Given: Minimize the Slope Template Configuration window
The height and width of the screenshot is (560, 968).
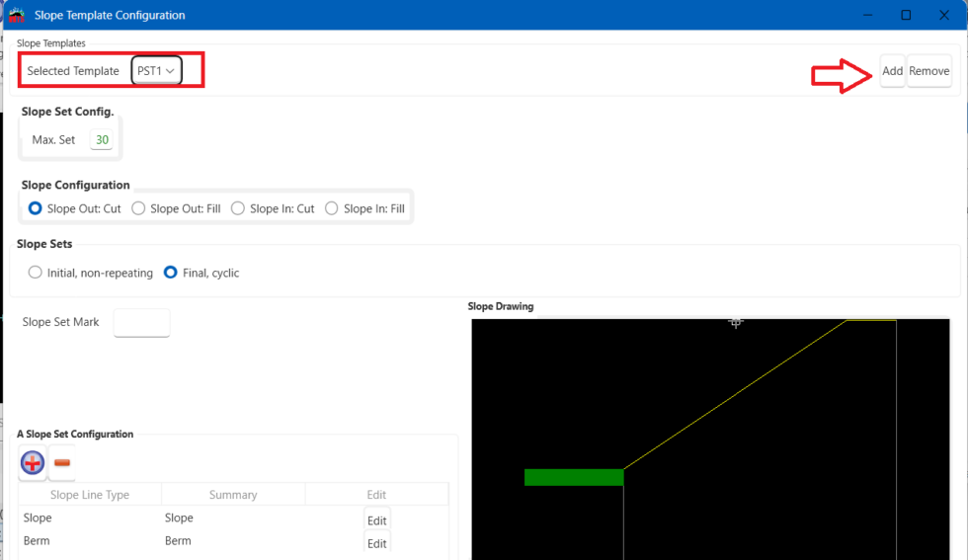Looking at the screenshot, I should tap(868, 15).
